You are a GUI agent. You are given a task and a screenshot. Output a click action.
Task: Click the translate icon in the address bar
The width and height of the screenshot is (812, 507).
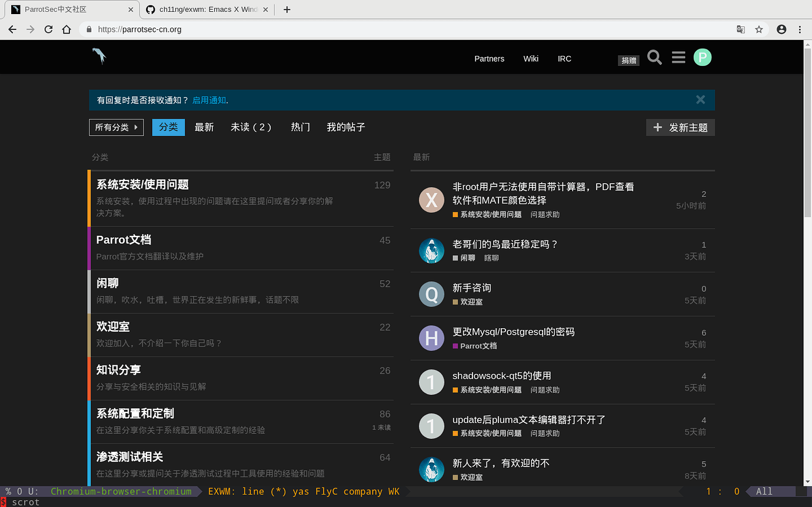[x=740, y=29]
